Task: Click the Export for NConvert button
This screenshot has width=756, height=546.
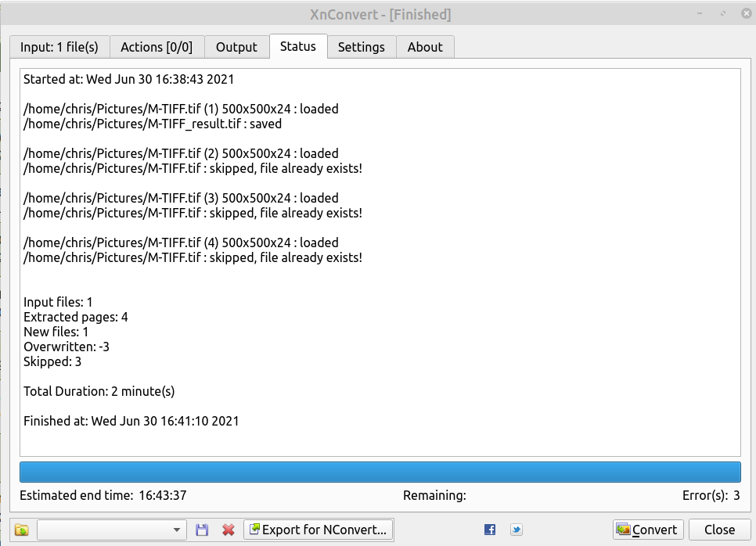Action: [x=319, y=530]
